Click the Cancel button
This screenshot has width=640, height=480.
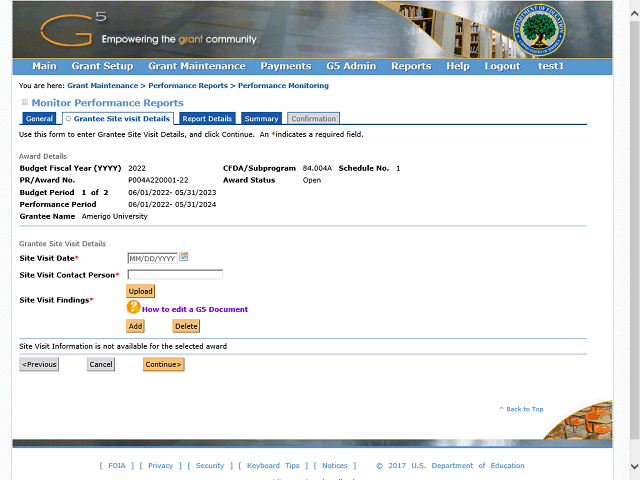pos(101,364)
